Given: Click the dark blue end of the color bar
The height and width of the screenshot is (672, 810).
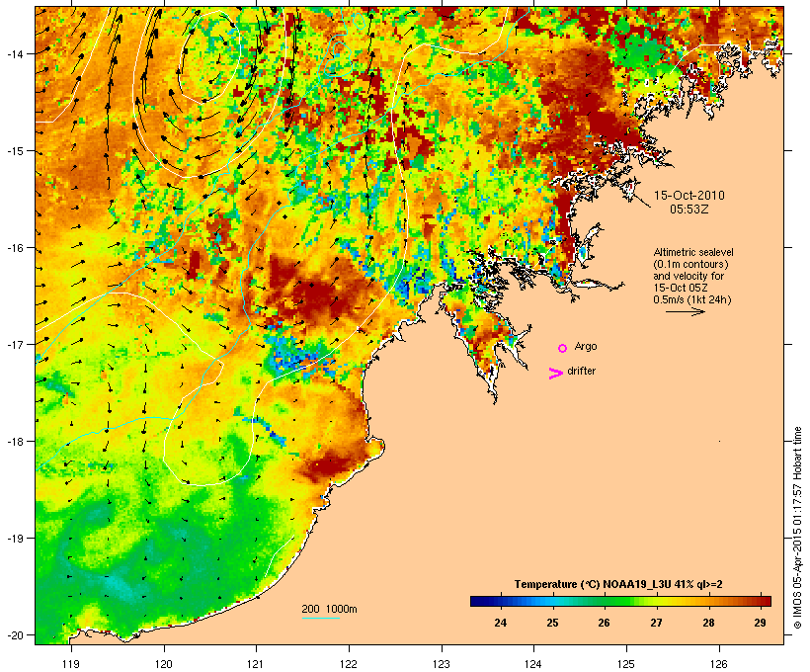Looking at the screenshot, I should click(x=476, y=601).
